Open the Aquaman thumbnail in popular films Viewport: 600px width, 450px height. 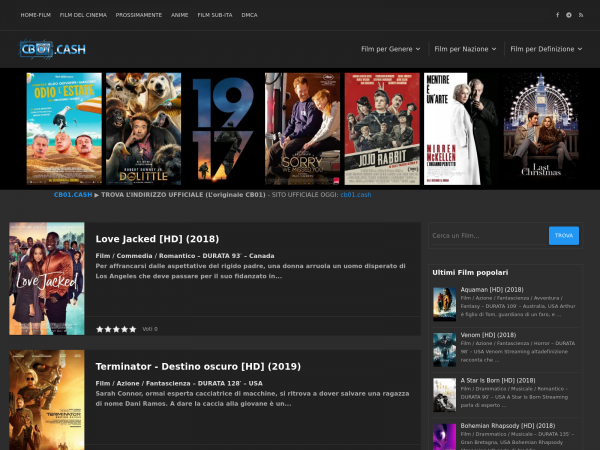pos(444,304)
